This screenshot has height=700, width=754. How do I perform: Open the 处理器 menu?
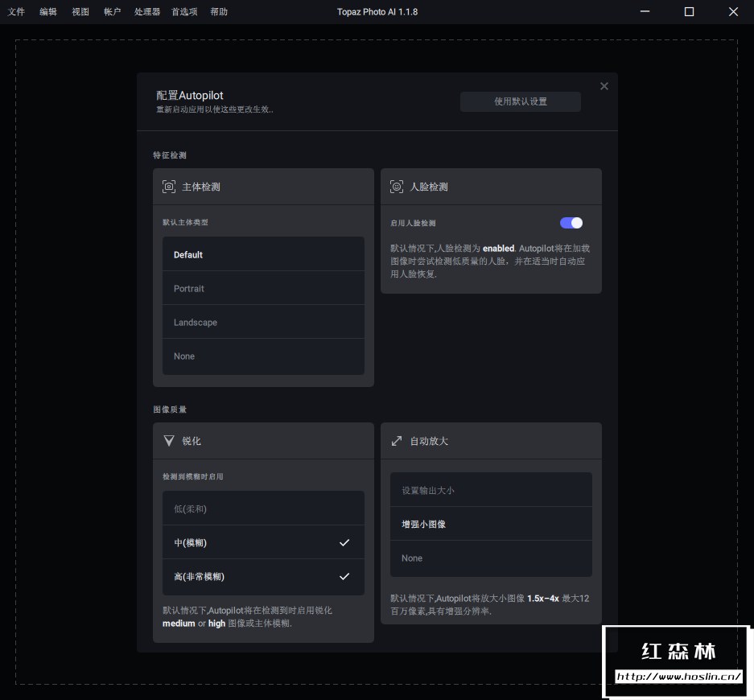pyautogui.click(x=147, y=11)
